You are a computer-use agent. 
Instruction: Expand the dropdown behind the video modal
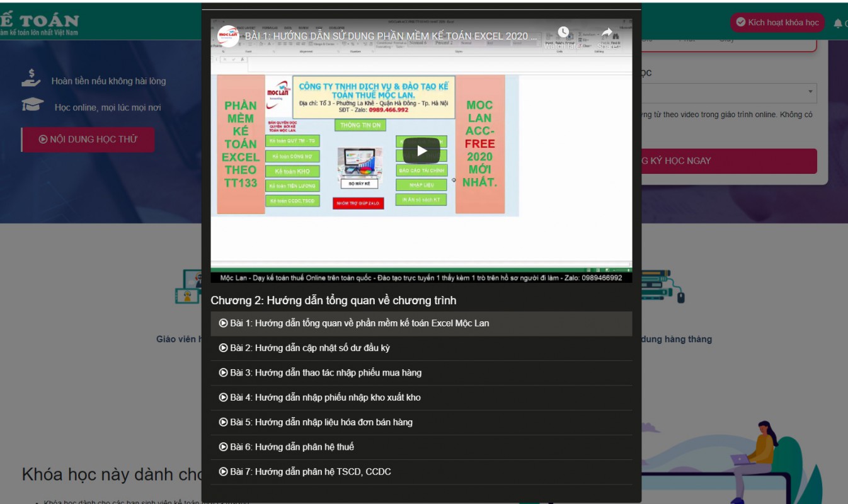point(729,93)
